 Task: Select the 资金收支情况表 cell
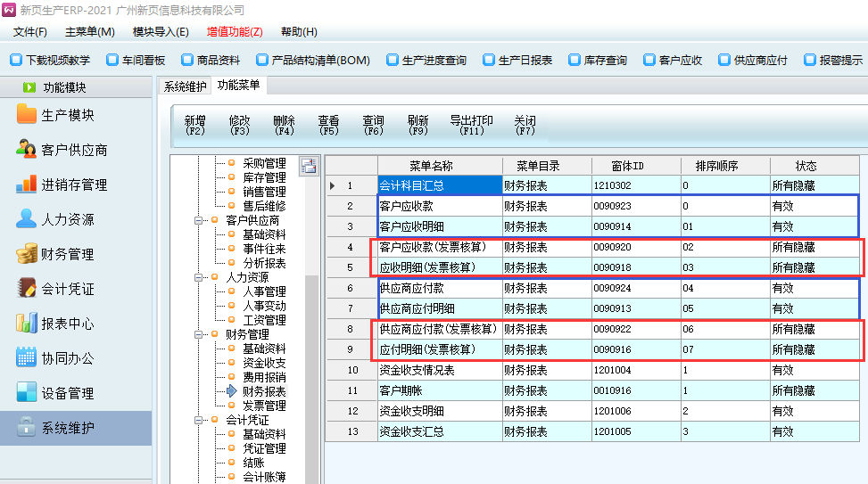(x=440, y=370)
